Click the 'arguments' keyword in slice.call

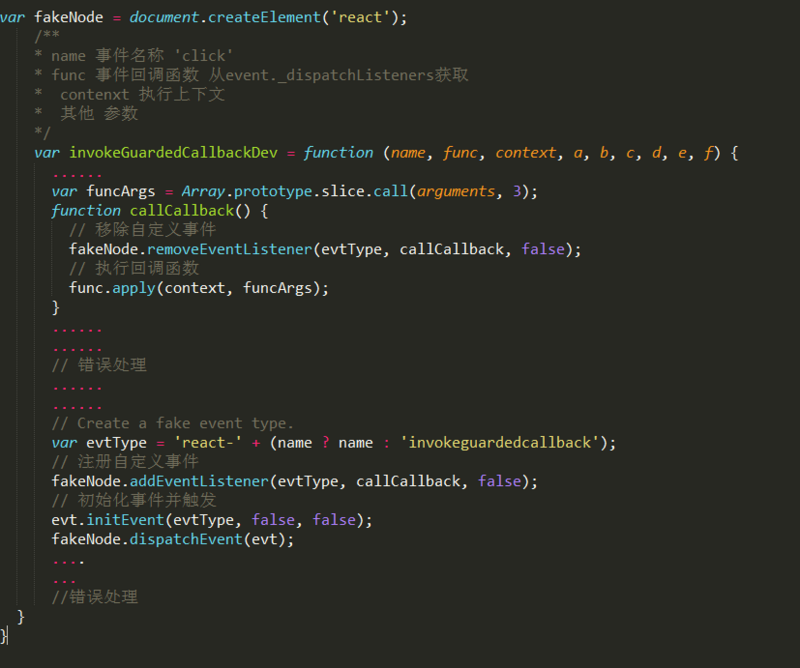(x=456, y=191)
